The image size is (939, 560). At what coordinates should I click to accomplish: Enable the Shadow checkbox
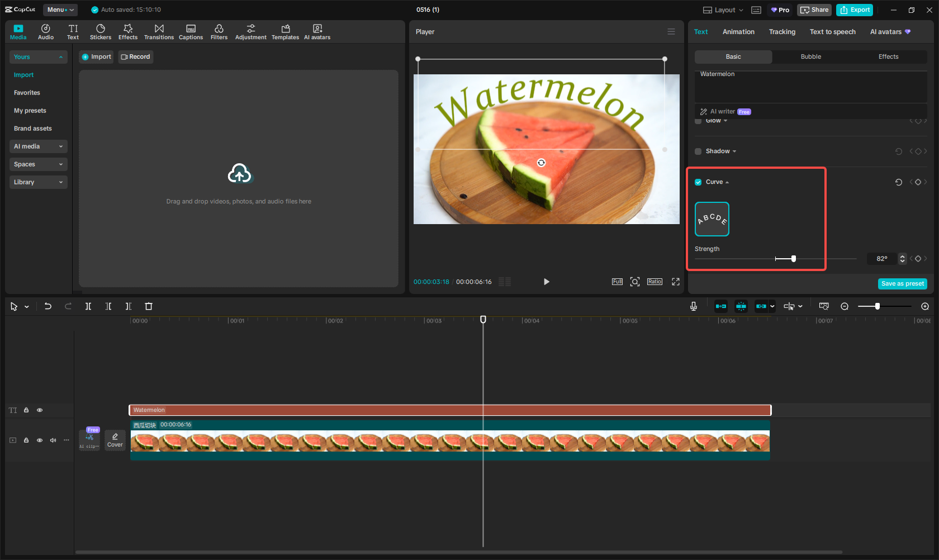click(698, 151)
